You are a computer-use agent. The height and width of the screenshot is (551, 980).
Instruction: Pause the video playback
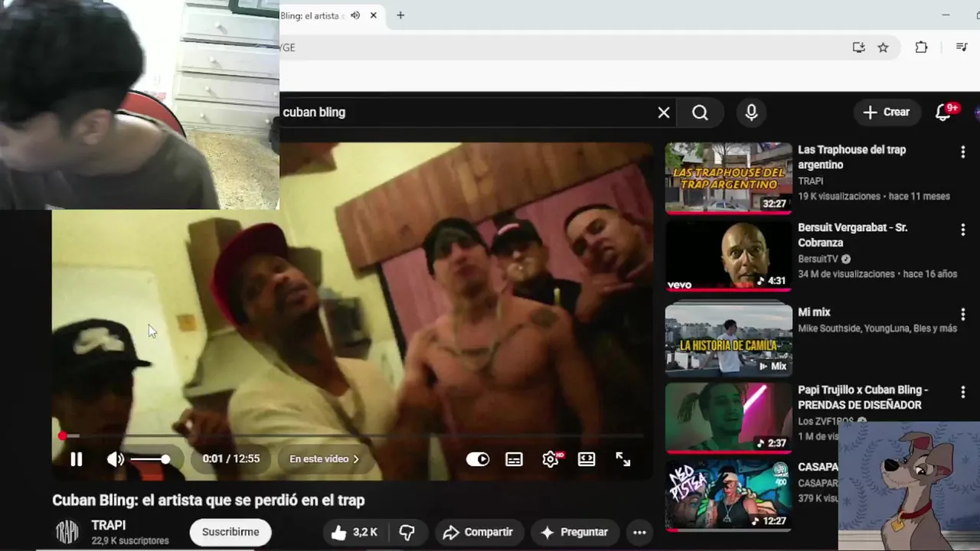coord(77,459)
